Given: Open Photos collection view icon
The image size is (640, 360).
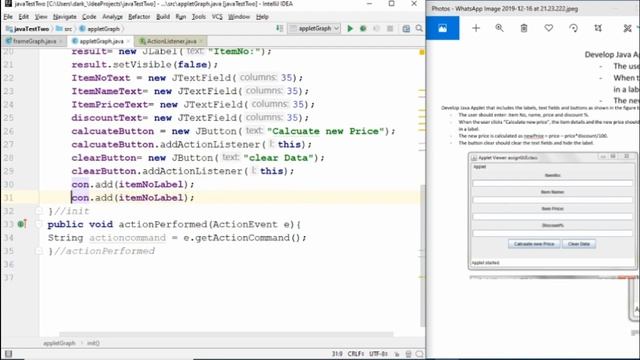Looking at the screenshot, I should click(x=442, y=28).
